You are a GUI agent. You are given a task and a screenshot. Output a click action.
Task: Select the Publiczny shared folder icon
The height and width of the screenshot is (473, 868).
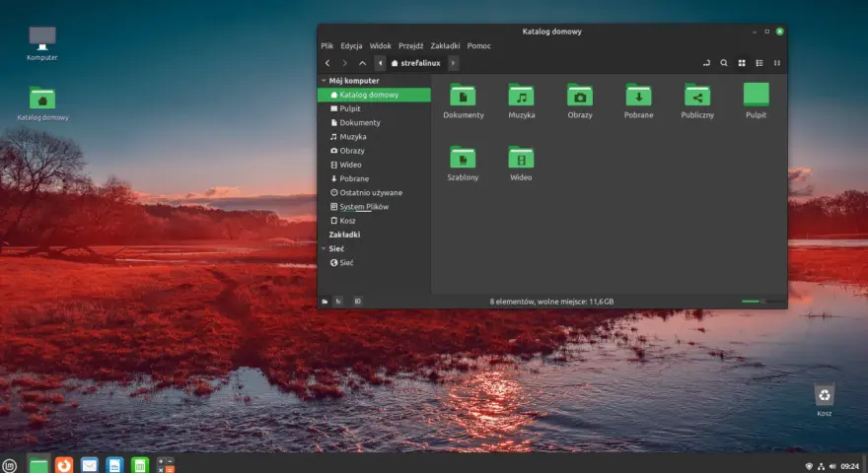point(697,96)
